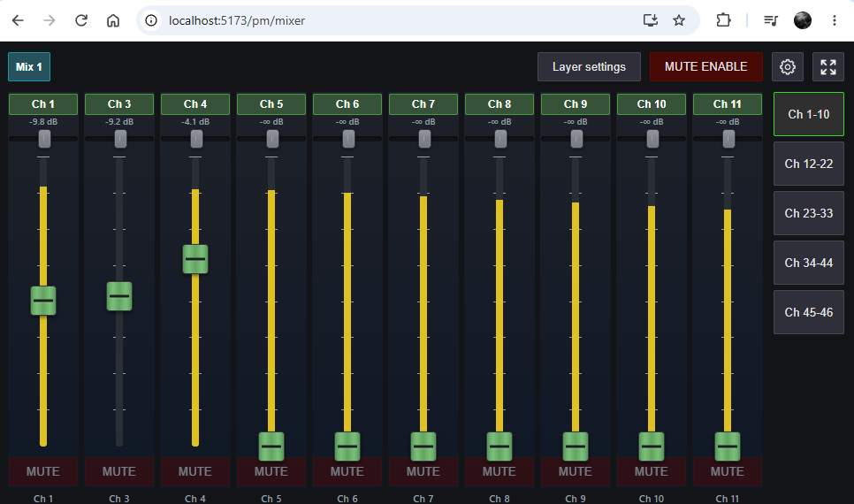Click the -4.1 dB level readout
The height and width of the screenshot is (504, 854).
195,122
